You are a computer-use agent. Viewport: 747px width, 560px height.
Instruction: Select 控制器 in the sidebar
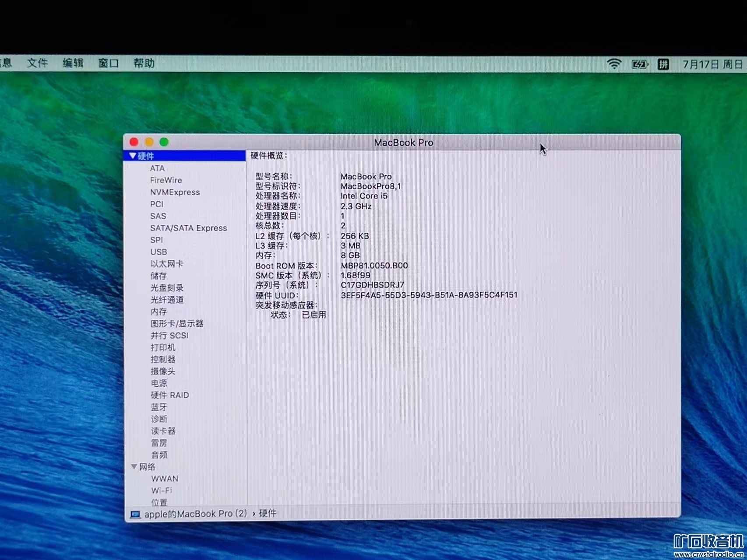tap(163, 359)
